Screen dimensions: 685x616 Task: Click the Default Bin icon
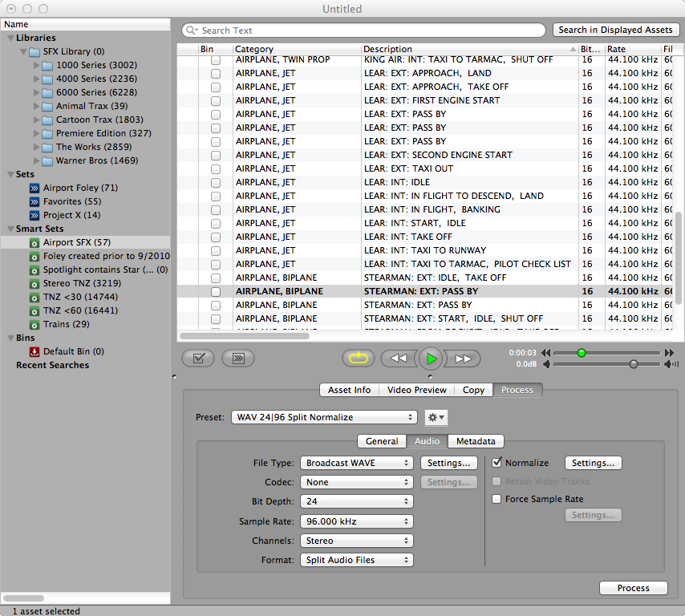[x=34, y=351]
